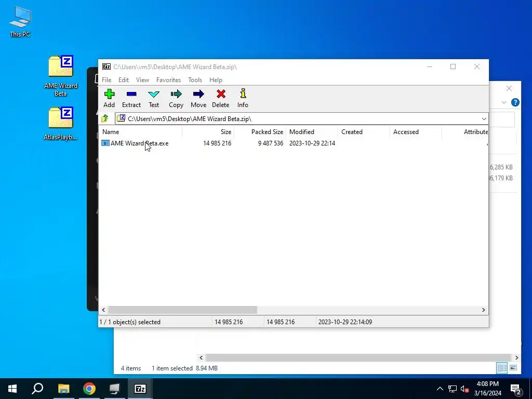532x399 pixels.
Task: Switch to 7-Zip taskbar button
Action: [x=140, y=389]
